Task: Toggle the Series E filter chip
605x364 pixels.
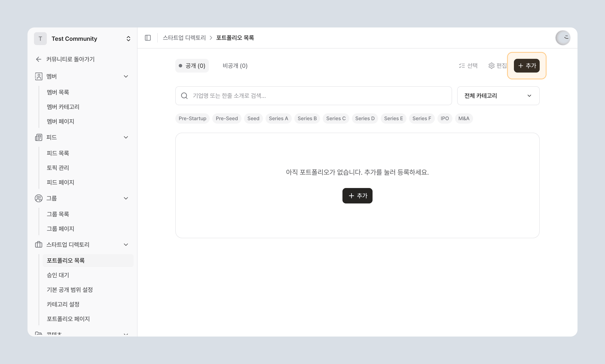Action: (x=393, y=118)
